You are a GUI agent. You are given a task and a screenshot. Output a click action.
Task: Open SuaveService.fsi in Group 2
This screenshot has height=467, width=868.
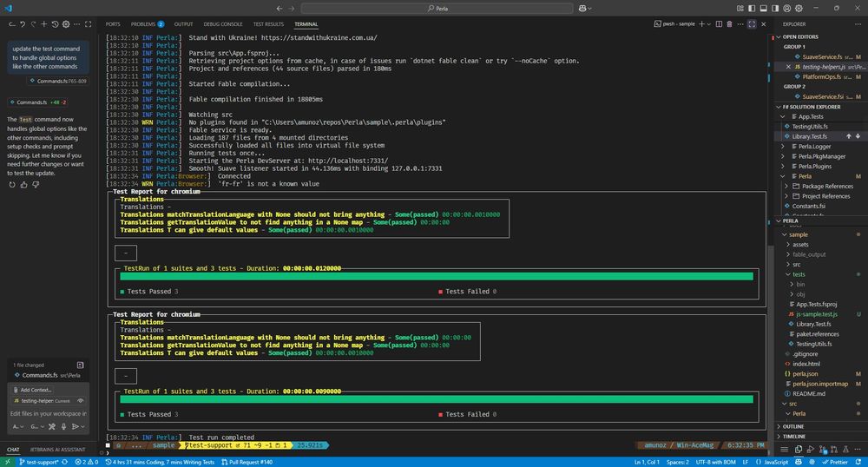pyautogui.click(x=823, y=97)
